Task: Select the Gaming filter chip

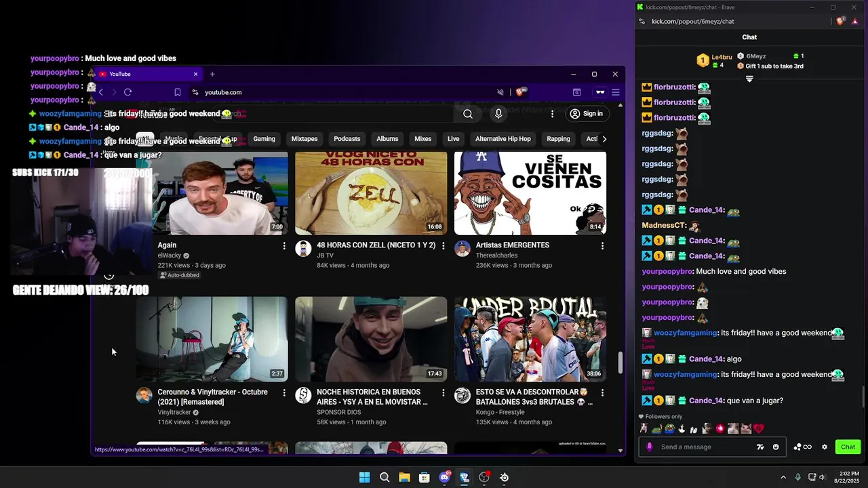Action: pos(264,139)
